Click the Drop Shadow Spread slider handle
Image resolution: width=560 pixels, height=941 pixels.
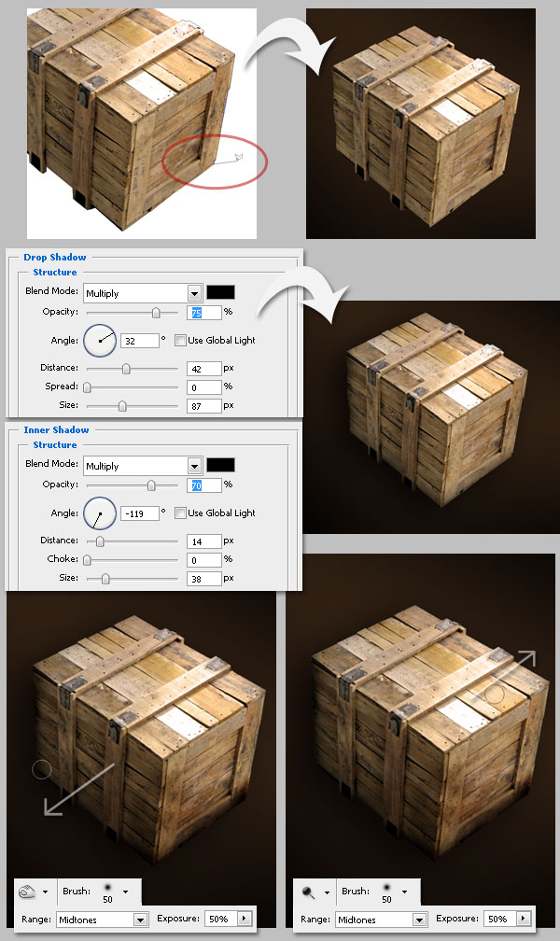(x=87, y=387)
